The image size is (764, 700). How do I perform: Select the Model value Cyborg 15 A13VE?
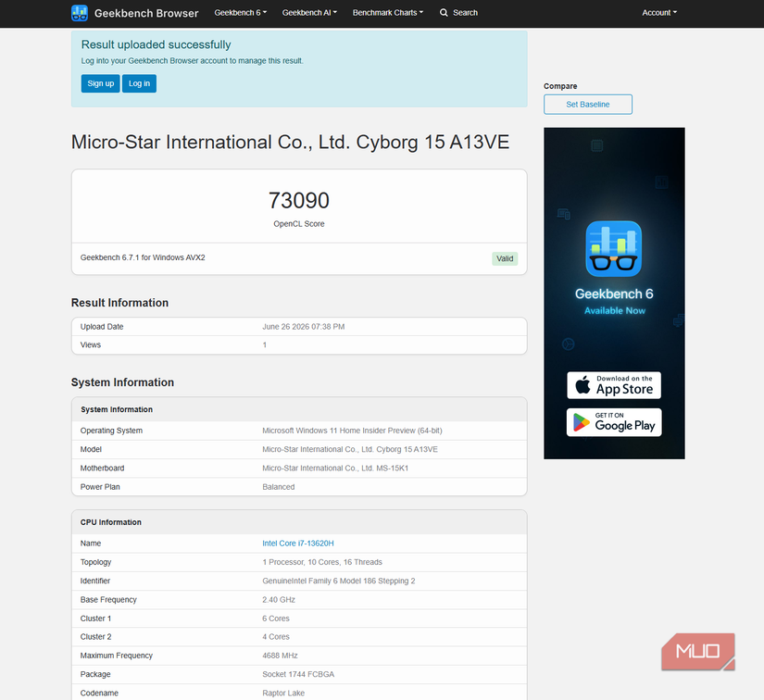point(350,449)
